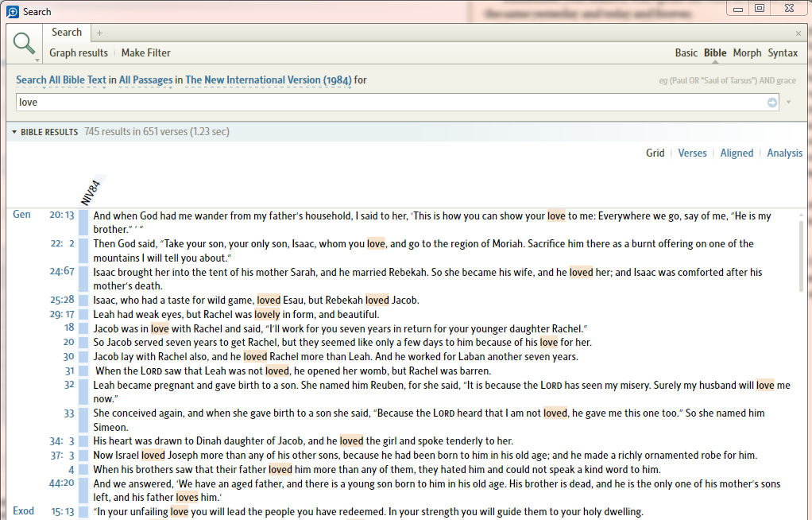The height and width of the screenshot is (520, 812).
Task: Switch to Morph search mode
Action: 747,53
